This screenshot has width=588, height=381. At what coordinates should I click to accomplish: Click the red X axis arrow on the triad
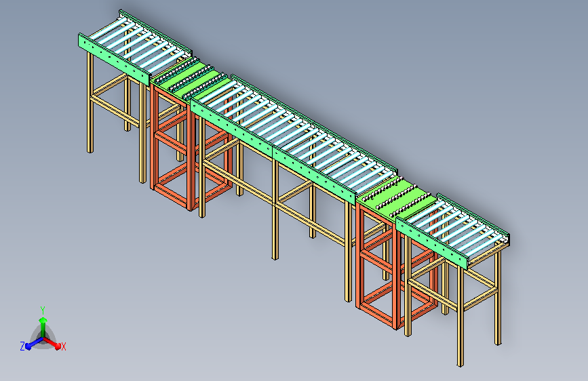[52, 343]
